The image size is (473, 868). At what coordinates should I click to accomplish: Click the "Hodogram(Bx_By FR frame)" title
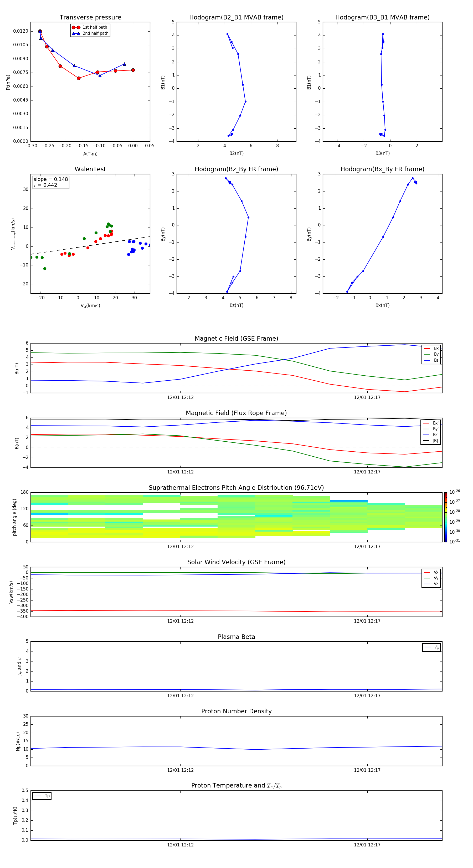pyautogui.click(x=382, y=169)
